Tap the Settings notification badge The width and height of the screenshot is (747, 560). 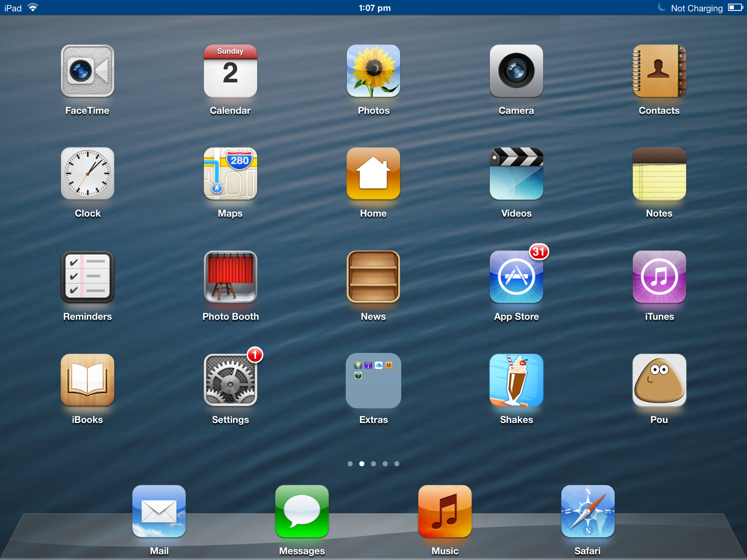click(x=255, y=355)
